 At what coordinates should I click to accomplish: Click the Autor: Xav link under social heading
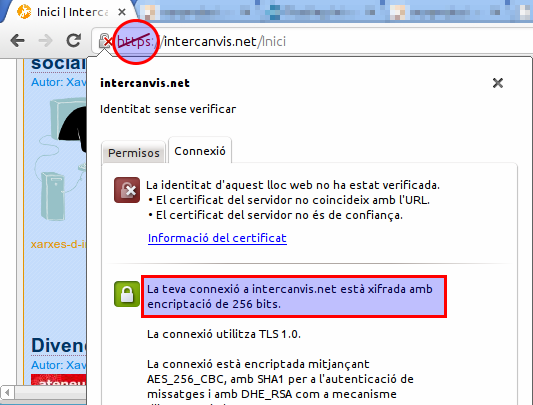pos(58,82)
